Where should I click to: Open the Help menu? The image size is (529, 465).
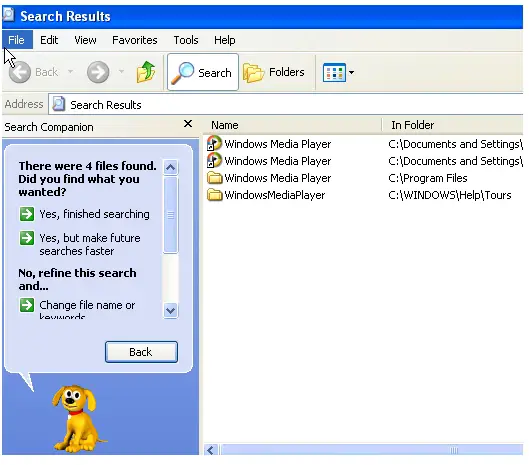[224, 40]
